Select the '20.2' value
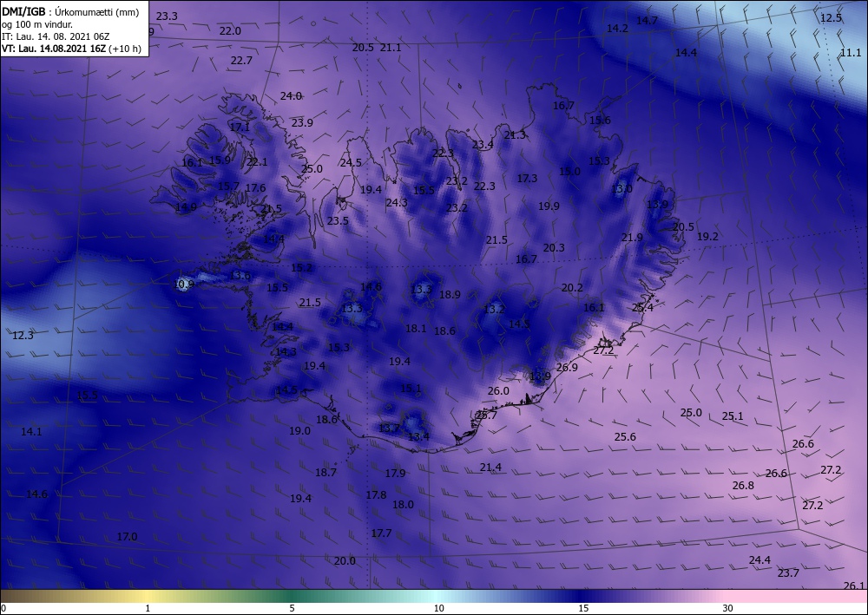This screenshot has height=615, width=868. (572, 288)
